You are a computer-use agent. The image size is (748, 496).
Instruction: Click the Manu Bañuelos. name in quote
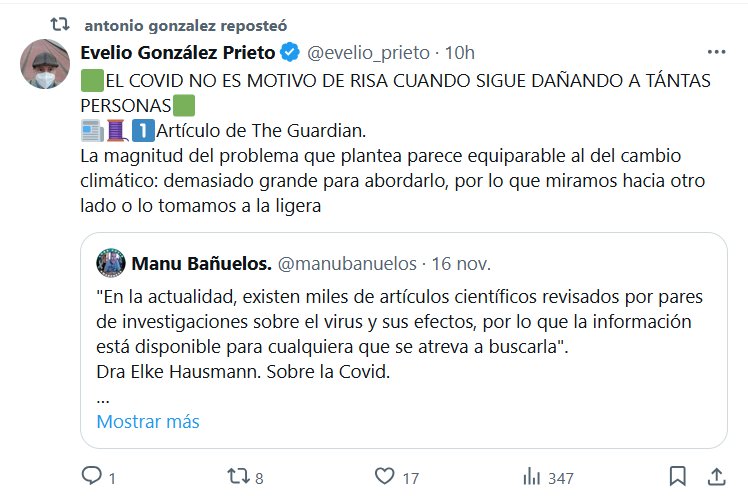coord(200,263)
